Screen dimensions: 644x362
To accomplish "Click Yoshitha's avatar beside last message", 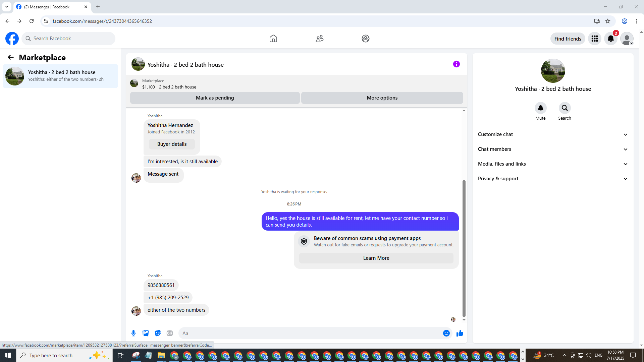I will point(136,311).
